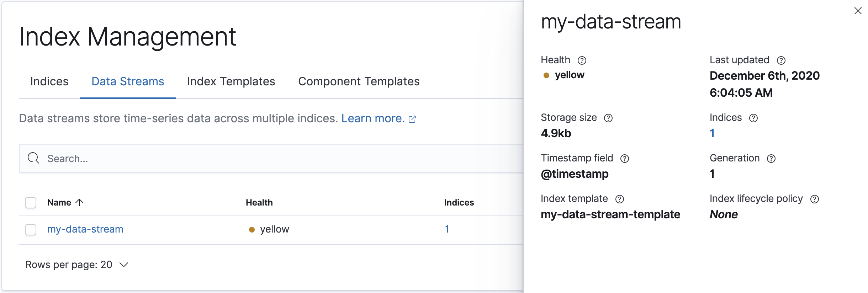Image resolution: width=868 pixels, height=293 pixels.
Task: Click the Timestamp field help icon
Action: 624,159
